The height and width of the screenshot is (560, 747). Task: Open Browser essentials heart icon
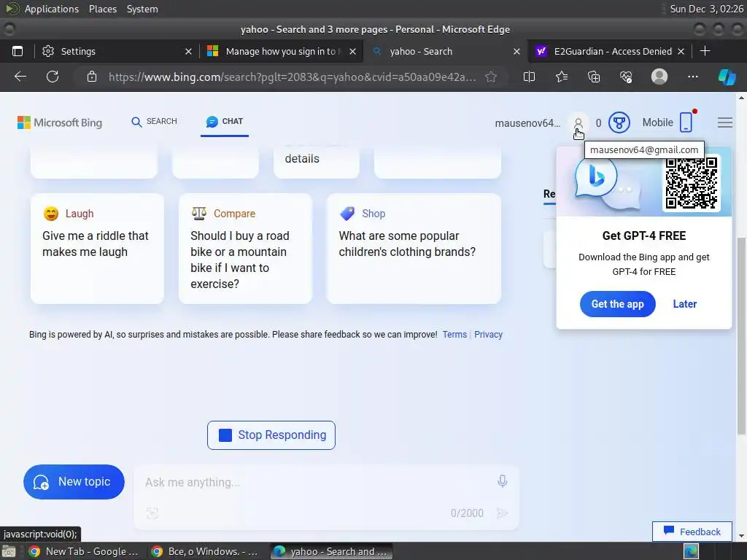pos(626,77)
